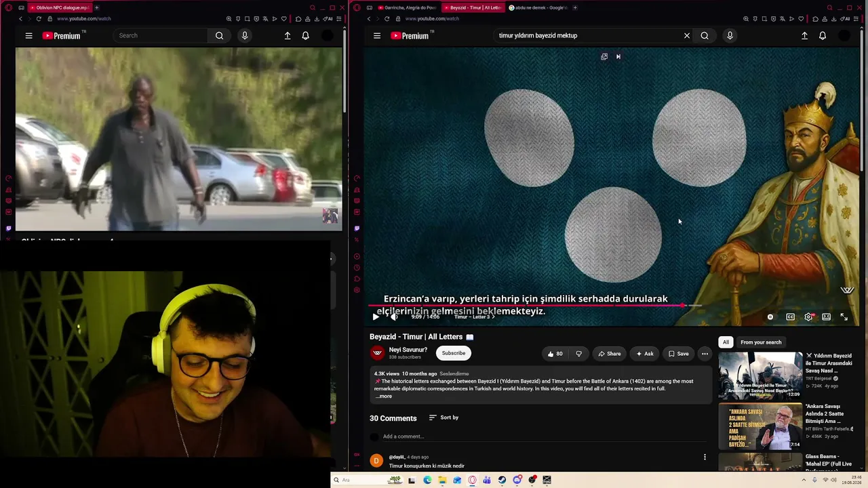868x488 pixels.
Task: Open File Explorer from the taskbar
Action: [x=442, y=480]
